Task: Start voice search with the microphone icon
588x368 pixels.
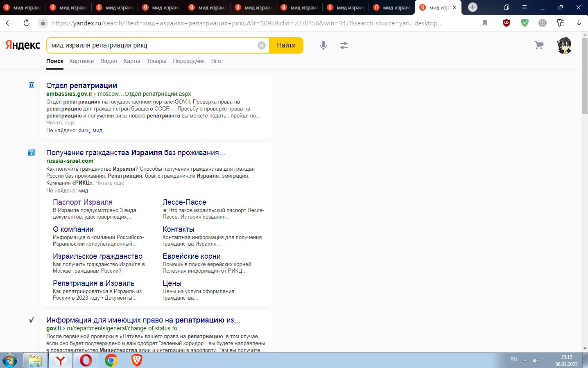Action: (x=323, y=45)
